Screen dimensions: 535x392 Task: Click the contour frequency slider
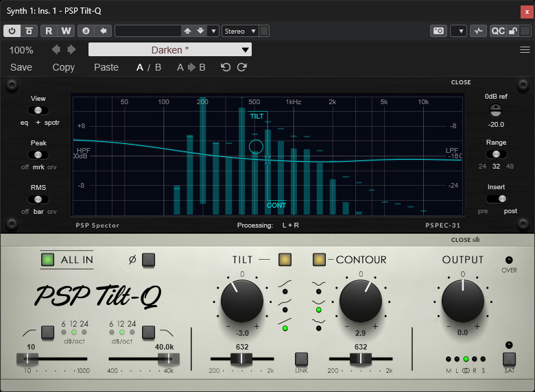tap(361, 358)
